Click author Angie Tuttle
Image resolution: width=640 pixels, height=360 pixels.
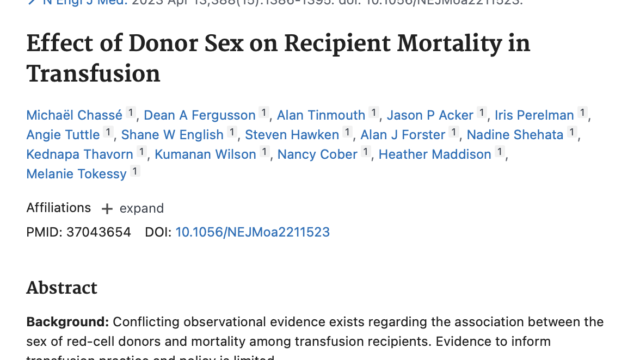point(63,135)
